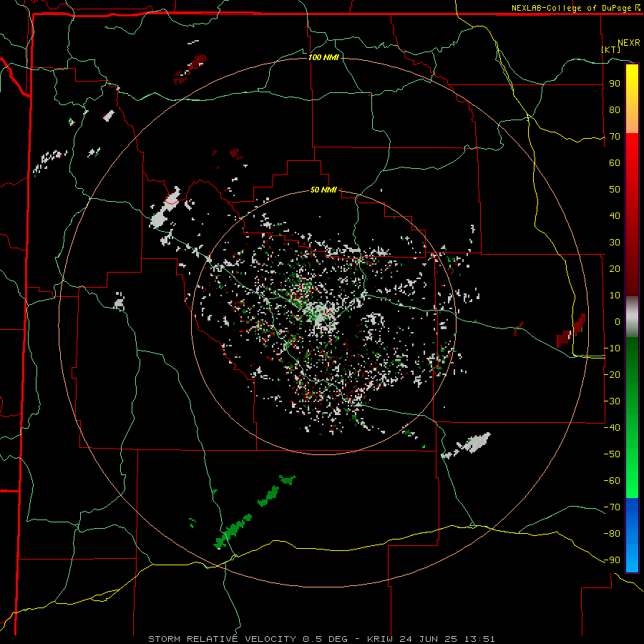
Task: Select the -50 value on the velocity scale
Action: (x=612, y=454)
